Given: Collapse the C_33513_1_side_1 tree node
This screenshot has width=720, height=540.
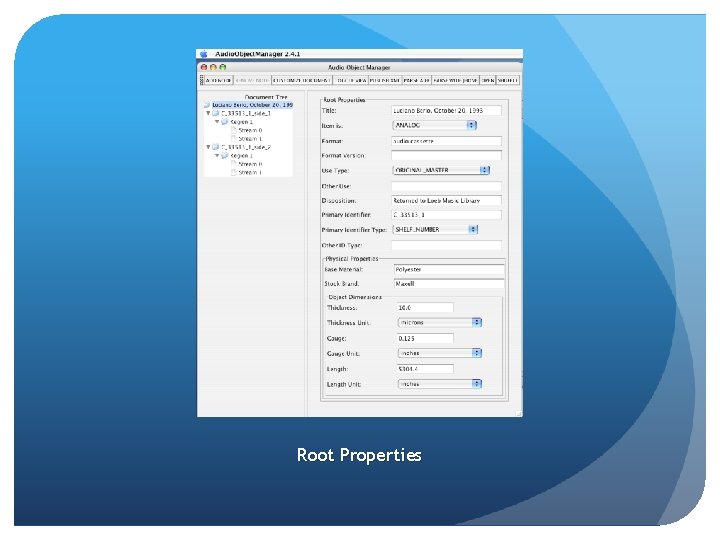Looking at the screenshot, I should tap(208, 113).
